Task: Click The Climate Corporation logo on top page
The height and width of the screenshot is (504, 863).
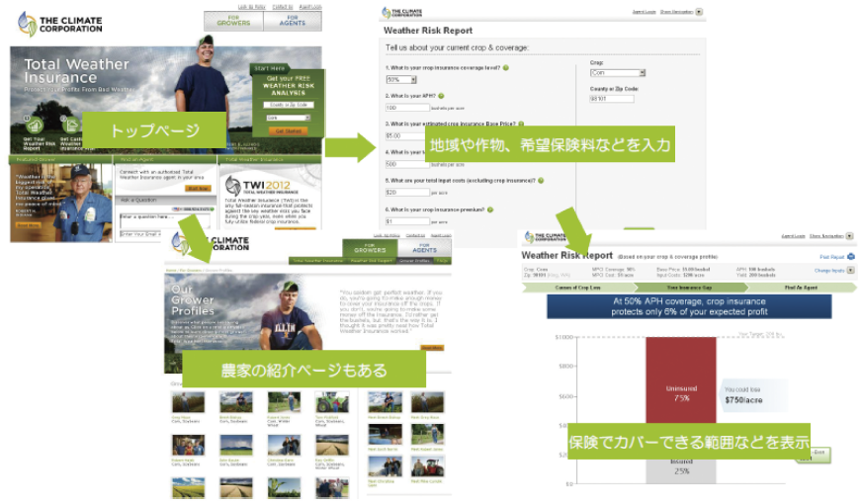Action: (x=59, y=24)
